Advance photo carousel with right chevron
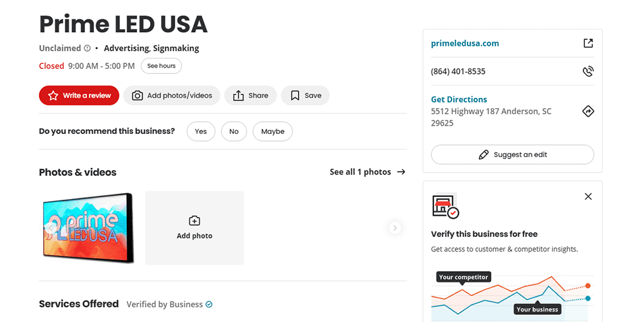This screenshot has width=644, height=322. 395,228
